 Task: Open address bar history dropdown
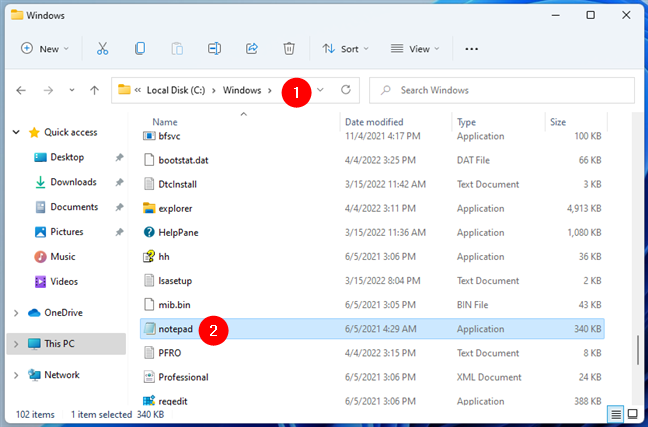point(320,90)
